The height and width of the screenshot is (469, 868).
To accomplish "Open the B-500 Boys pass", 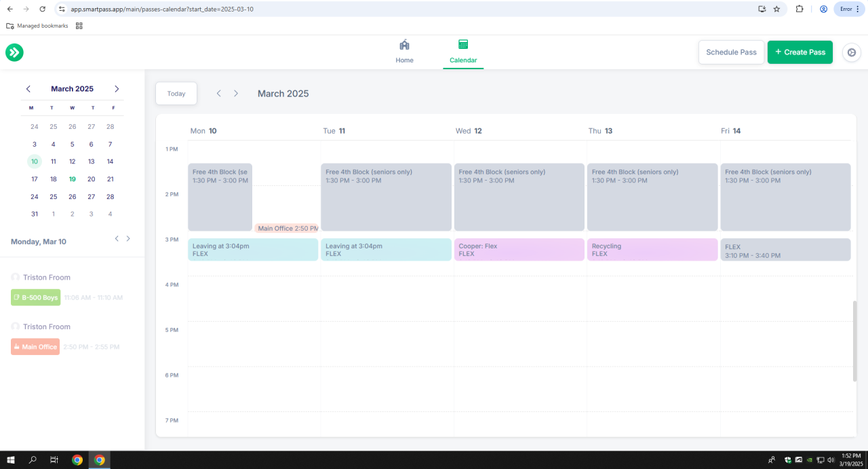I will click(36, 297).
